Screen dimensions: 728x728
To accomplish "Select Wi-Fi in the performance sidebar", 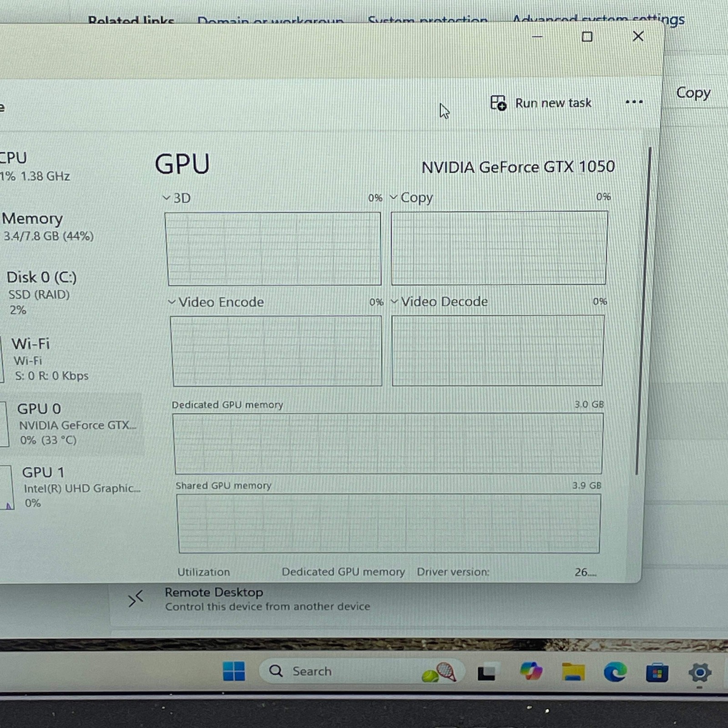I will (x=50, y=359).
